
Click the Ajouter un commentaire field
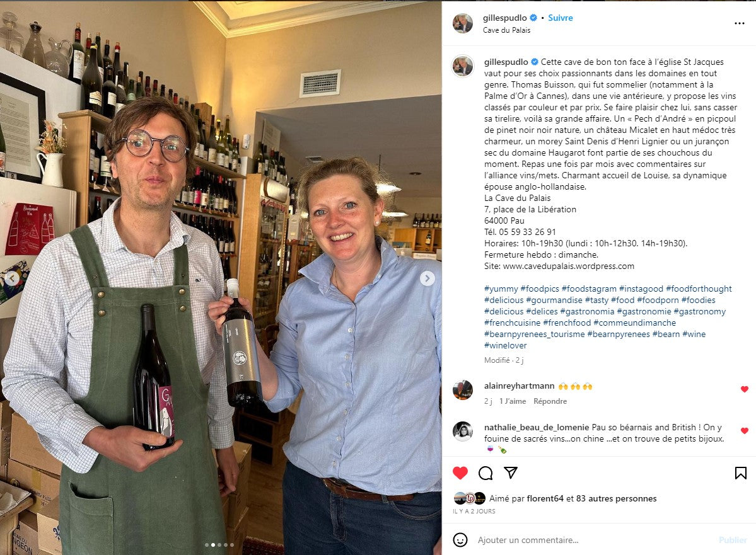click(593, 540)
